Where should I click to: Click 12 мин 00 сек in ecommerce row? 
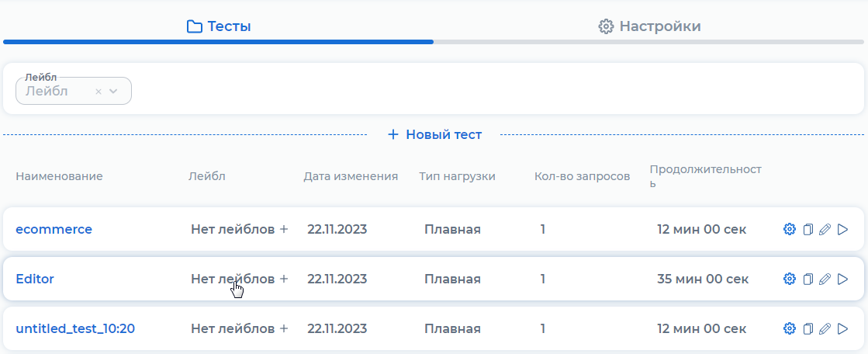click(x=701, y=229)
